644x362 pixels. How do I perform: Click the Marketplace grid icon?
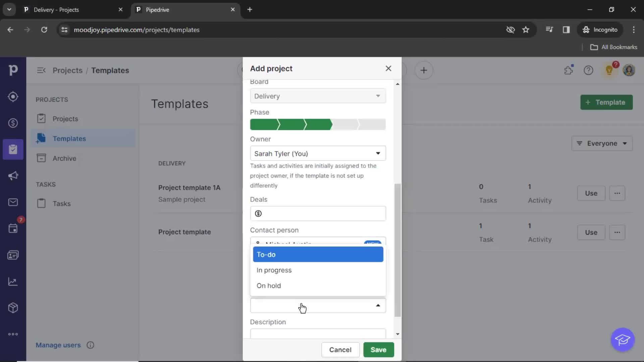13,308
